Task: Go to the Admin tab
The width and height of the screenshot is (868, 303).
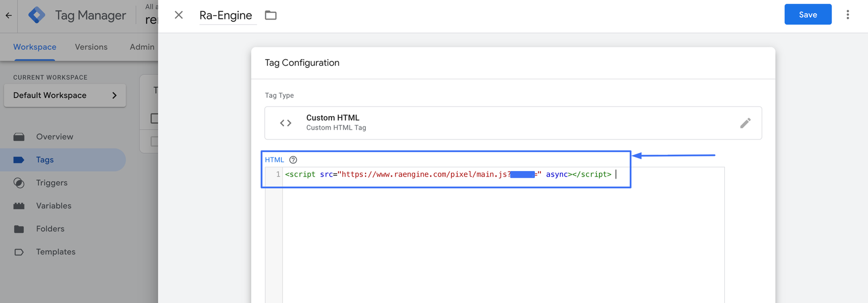Action: tap(142, 47)
